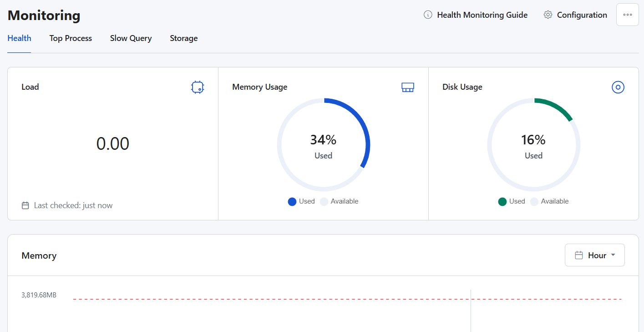Open the Slow Query tab
Image resolution: width=644 pixels, height=332 pixels.
pos(131,38)
